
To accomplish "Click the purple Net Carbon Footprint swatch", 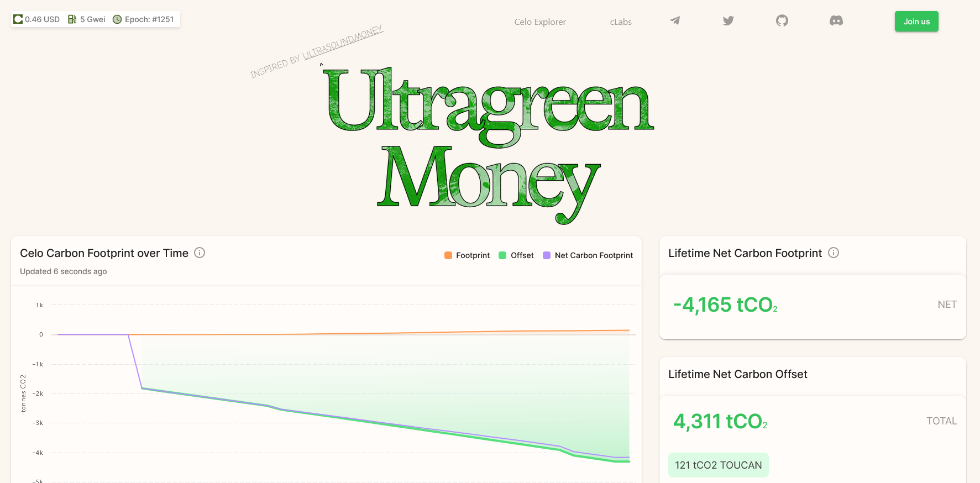I will 547,255.
